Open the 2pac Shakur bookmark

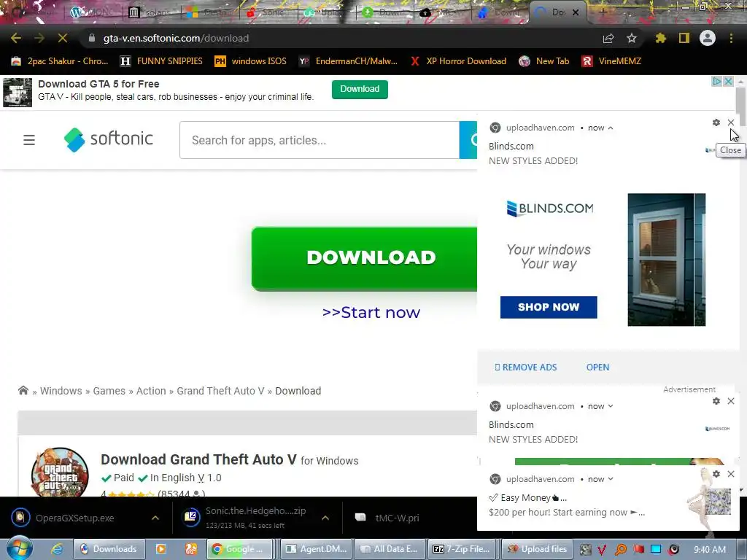(x=60, y=61)
